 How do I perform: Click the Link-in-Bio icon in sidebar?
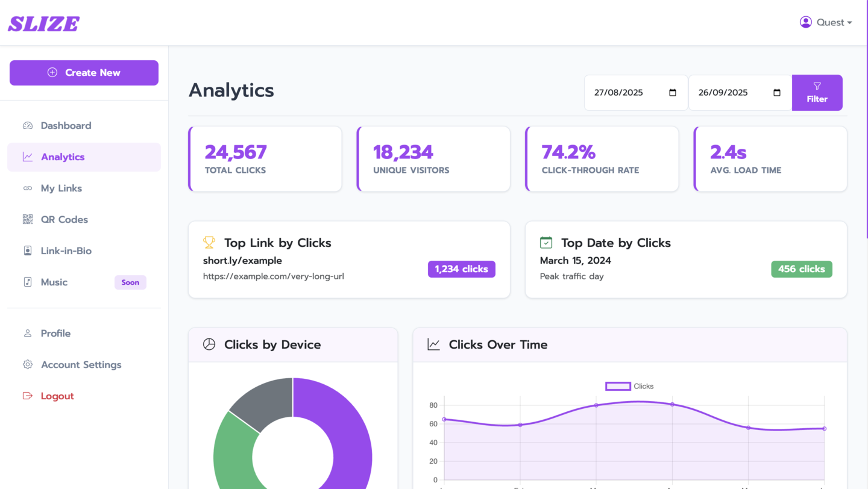click(x=28, y=251)
